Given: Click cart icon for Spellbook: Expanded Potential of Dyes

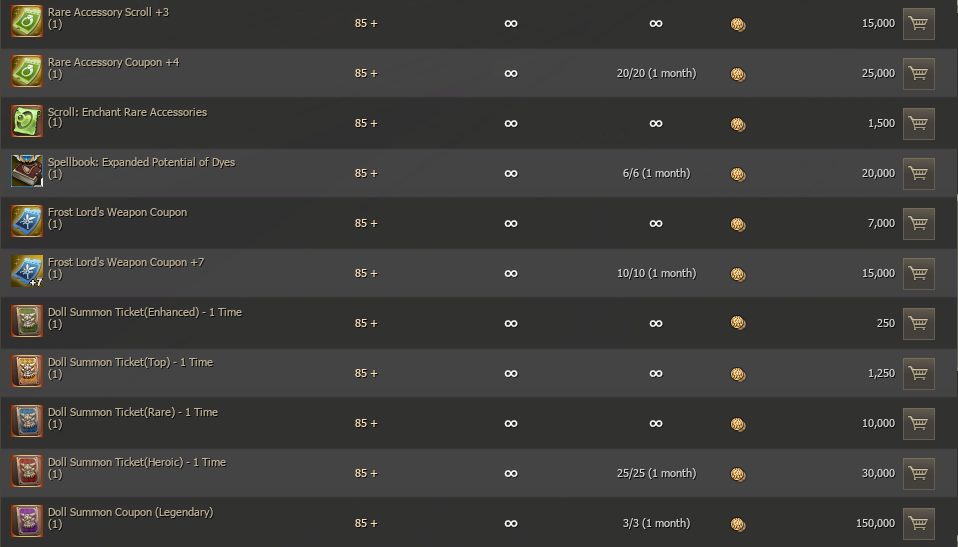Looking at the screenshot, I should point(918,174).
